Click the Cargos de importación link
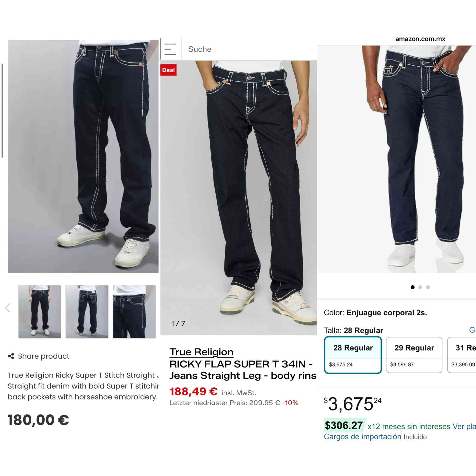476x476 pixels. 362,436
